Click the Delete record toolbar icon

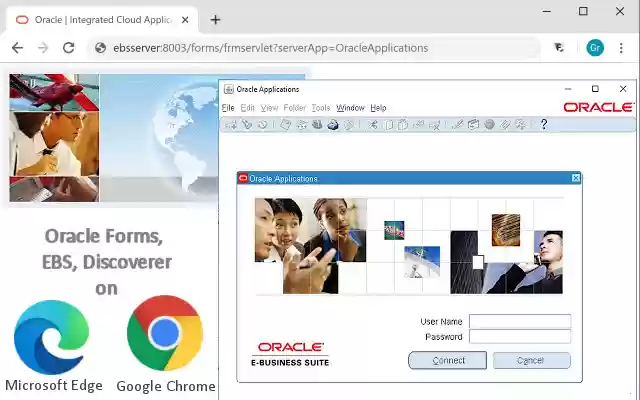pos(434,124)
